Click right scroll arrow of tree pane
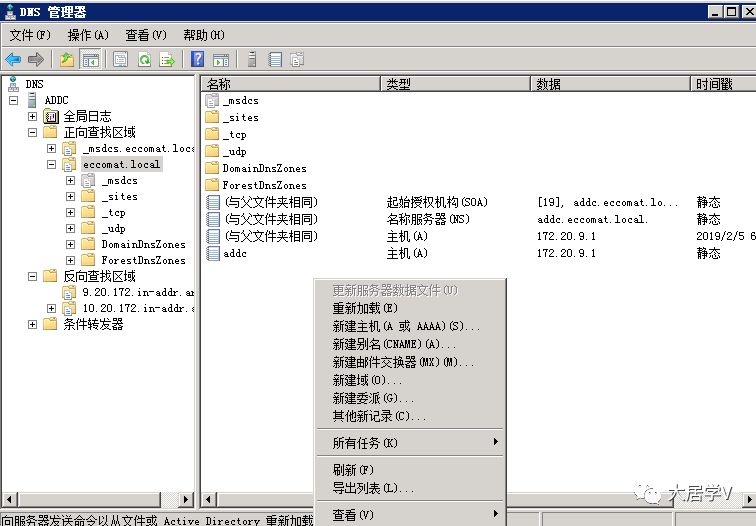 tap(186, 499)
